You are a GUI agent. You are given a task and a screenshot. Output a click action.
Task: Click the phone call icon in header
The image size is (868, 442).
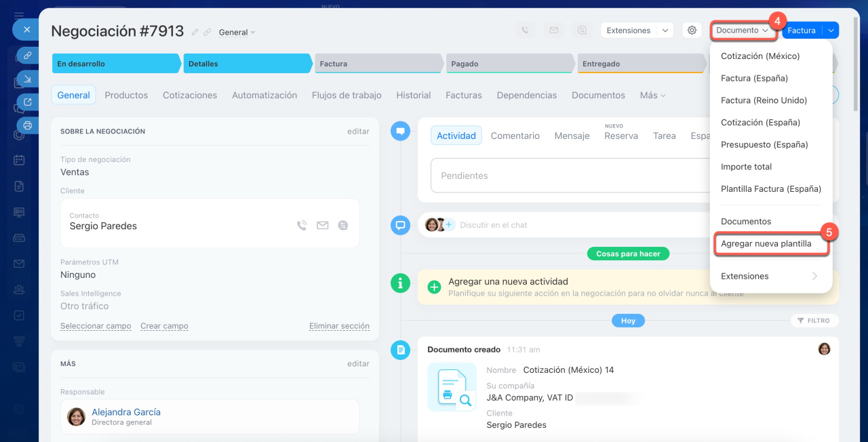click(524, 31)
